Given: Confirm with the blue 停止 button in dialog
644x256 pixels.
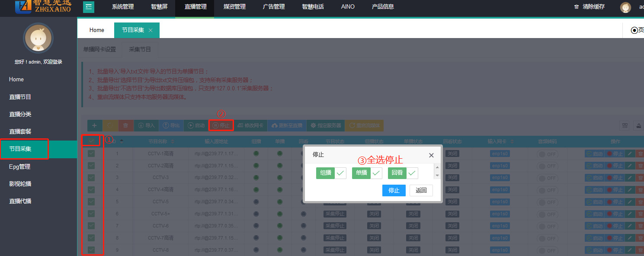Looking at the screenshot, I should [394, 190].
